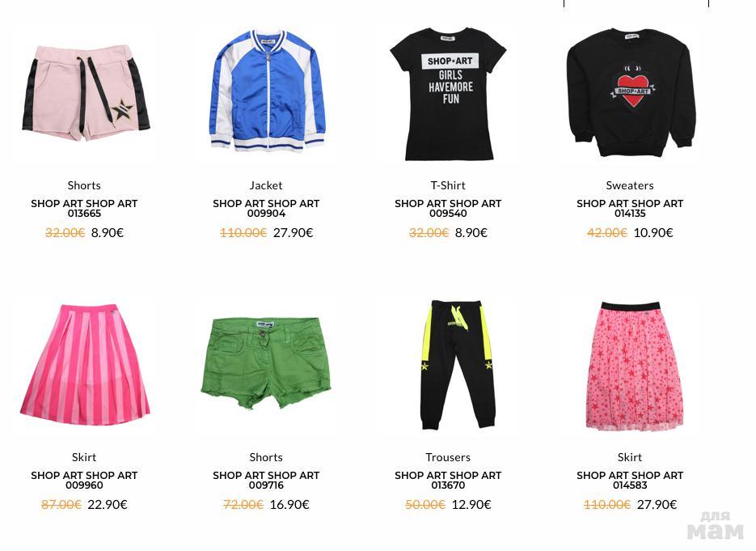Select the 12.90€ price of the trousers
This screenshot has height=551, width=756.
pos(471,505)
